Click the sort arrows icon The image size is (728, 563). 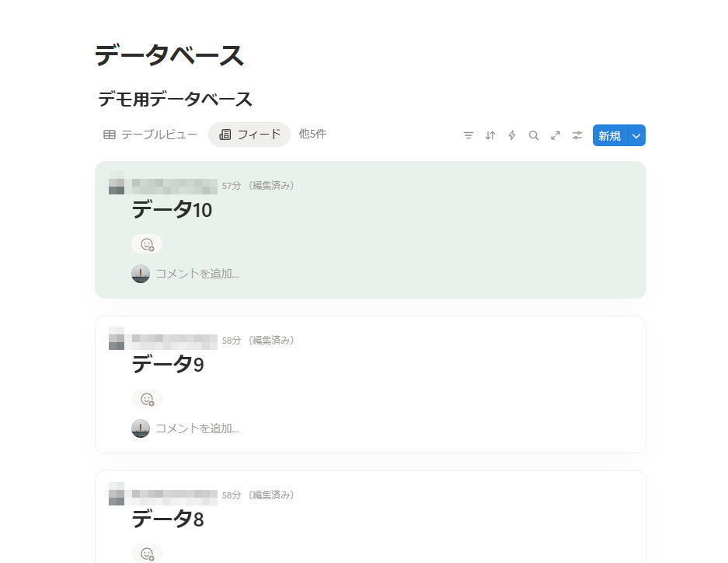tap(490, 135)
